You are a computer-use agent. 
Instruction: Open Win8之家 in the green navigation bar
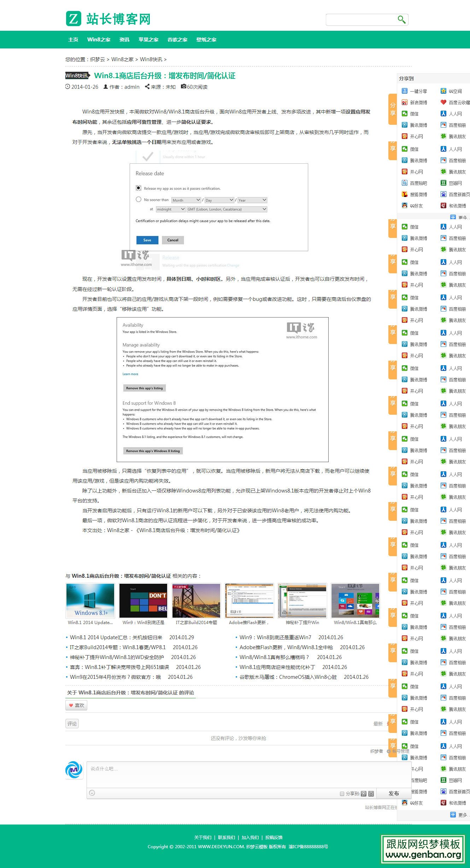click(x=99, y=40)
